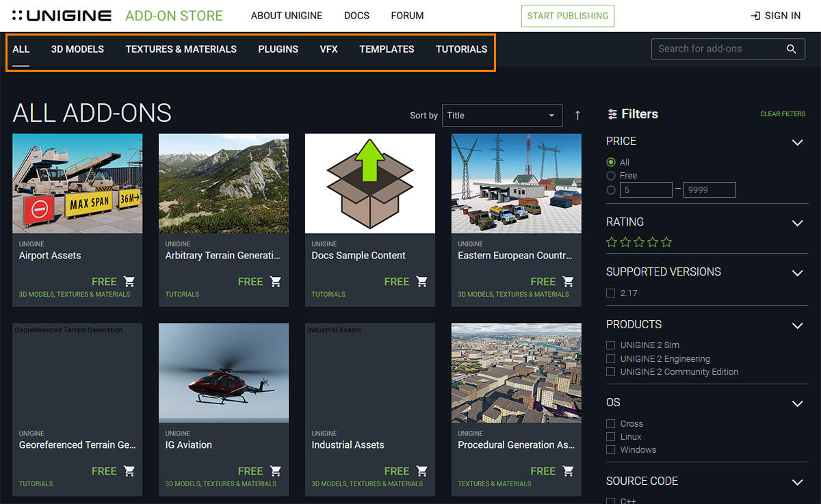This screenshot has width=821, height=504.
Task: Add Airport Assets to cart
Action: 129,281
